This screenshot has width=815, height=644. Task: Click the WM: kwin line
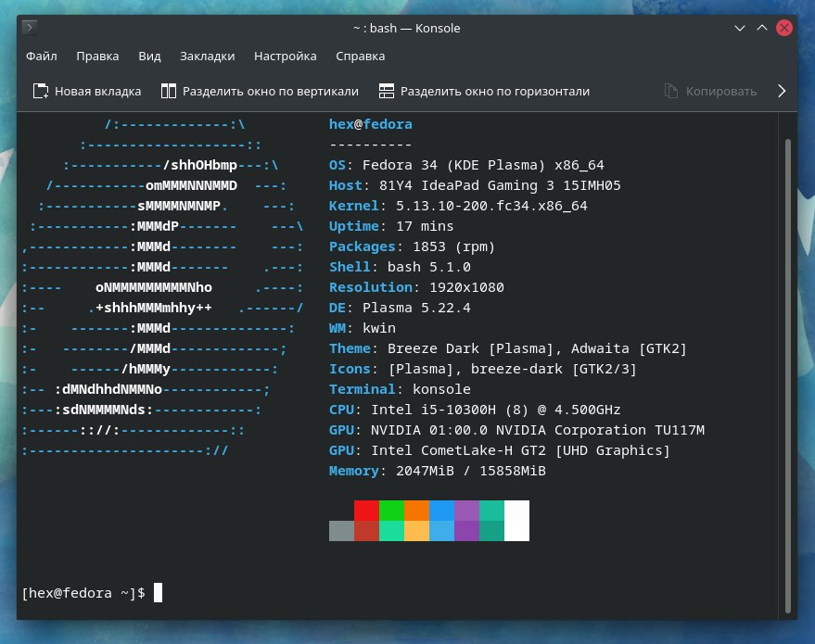pyautogui.click(x=363, y=328)
